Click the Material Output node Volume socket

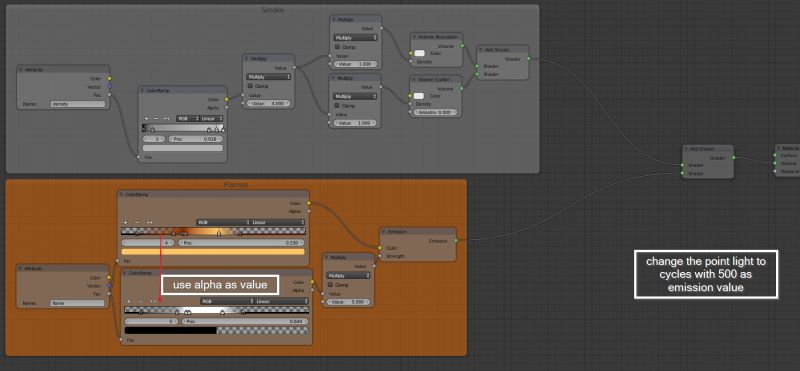775,163
